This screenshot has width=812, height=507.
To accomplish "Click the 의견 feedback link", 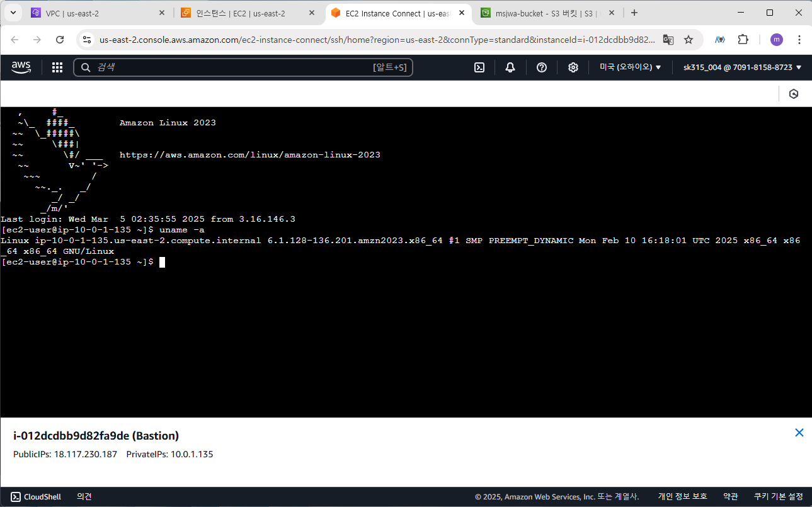I will (x=84, y=497).
